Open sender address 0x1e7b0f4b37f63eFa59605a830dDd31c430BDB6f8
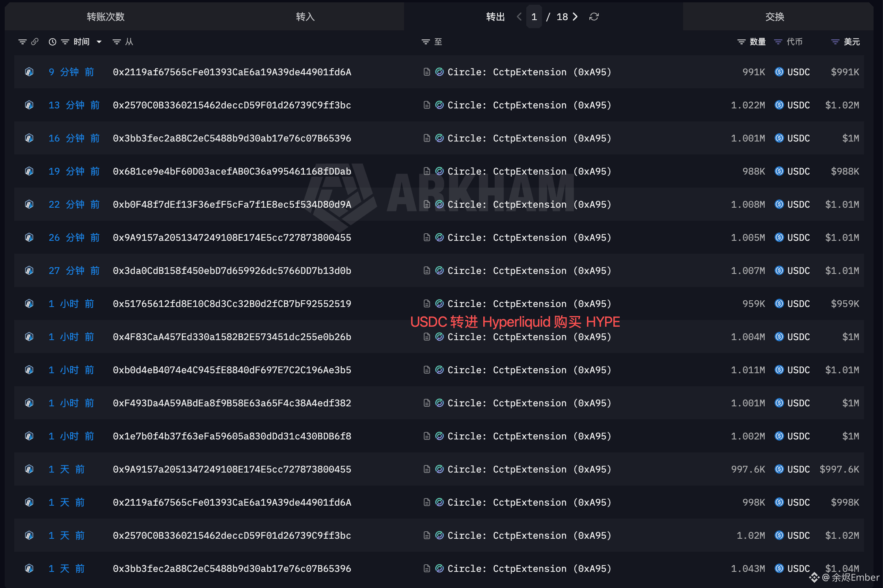883x588 pixels. [232, 436]
